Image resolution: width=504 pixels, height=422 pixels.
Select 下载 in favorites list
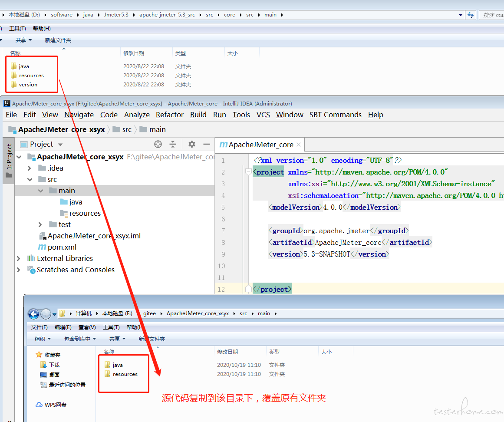coord(54,365)
